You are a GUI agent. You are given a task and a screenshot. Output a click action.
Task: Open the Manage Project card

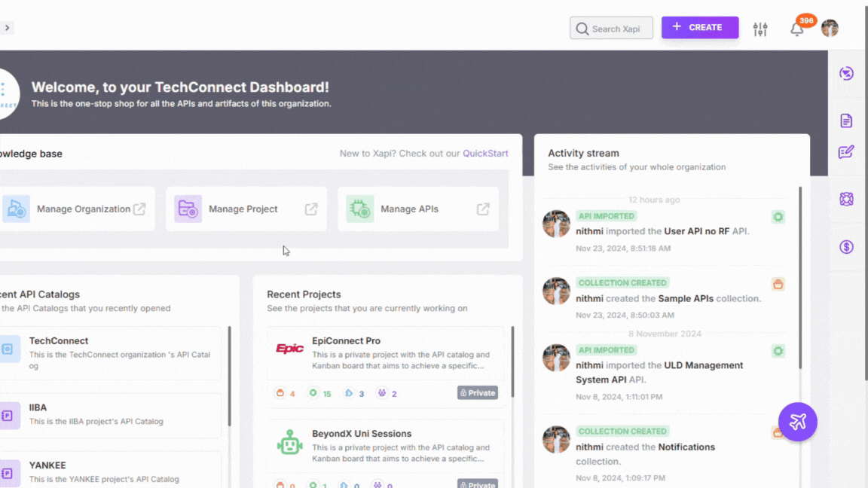click(246, 209)
